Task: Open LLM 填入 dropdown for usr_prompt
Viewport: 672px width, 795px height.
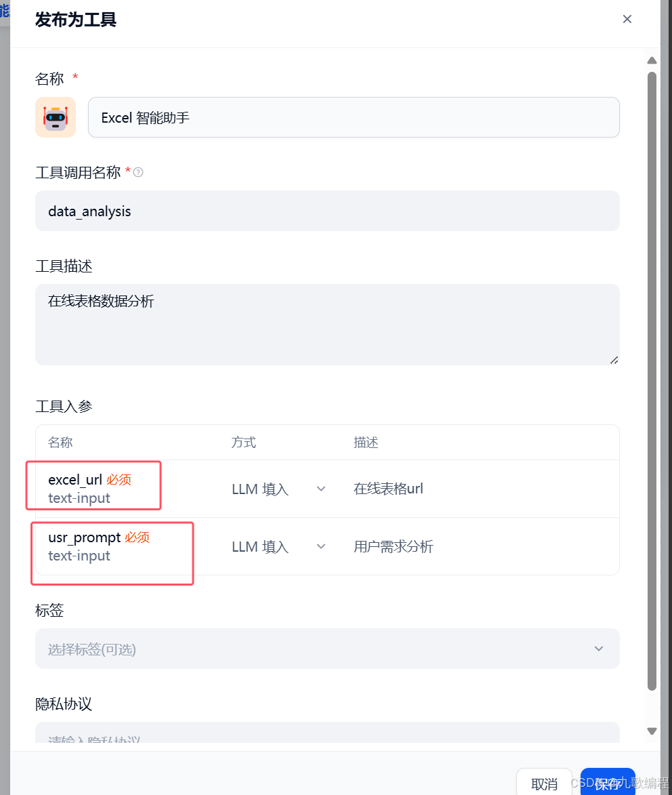Action: (x=278, y=546)
